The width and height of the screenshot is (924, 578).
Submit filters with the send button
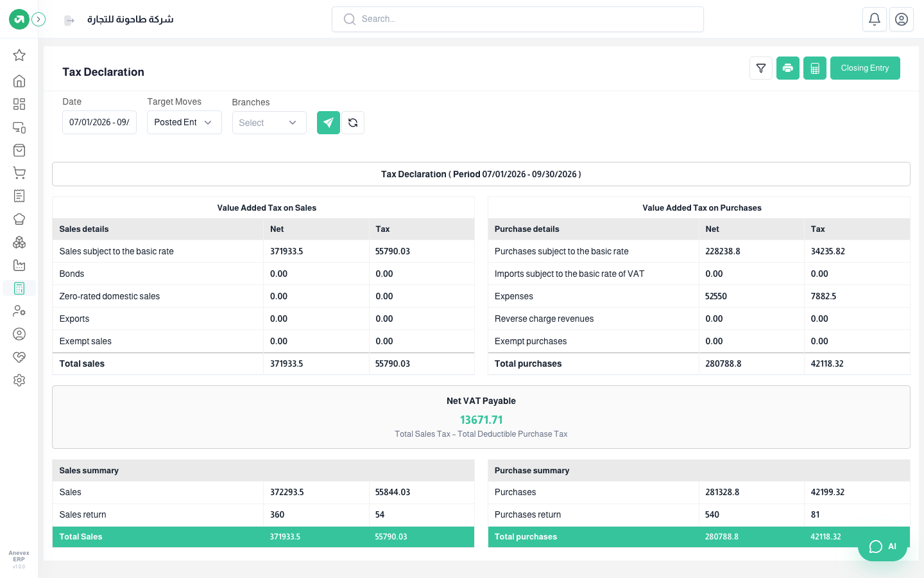[329, 123]
